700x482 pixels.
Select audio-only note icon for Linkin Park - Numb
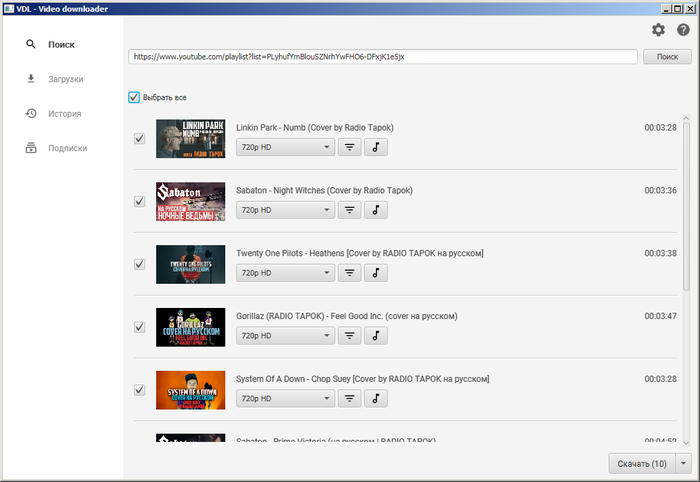pyautogui.click(x=376, y=147)
